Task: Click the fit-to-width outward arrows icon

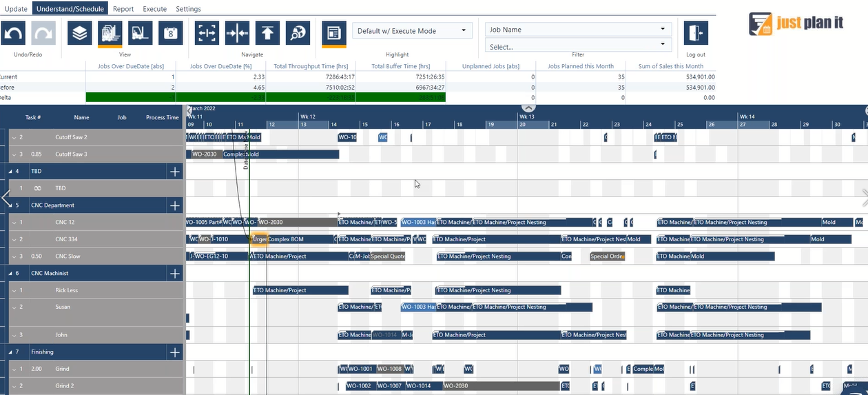Action: coord(207,33)
